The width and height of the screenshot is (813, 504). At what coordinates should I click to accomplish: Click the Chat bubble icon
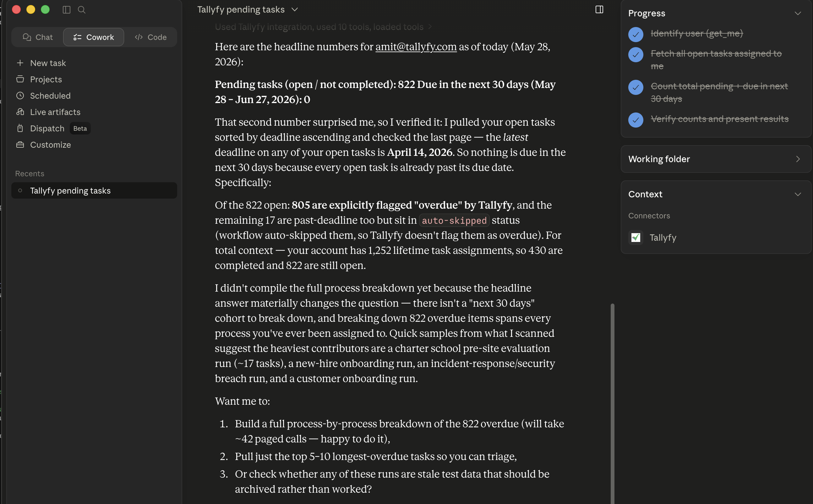tap(27, 37)
